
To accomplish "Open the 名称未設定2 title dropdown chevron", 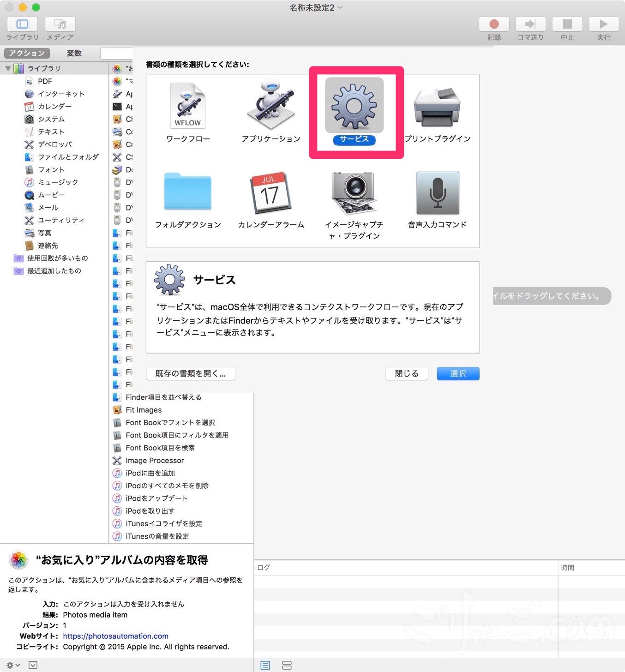I will coord(341,7).
